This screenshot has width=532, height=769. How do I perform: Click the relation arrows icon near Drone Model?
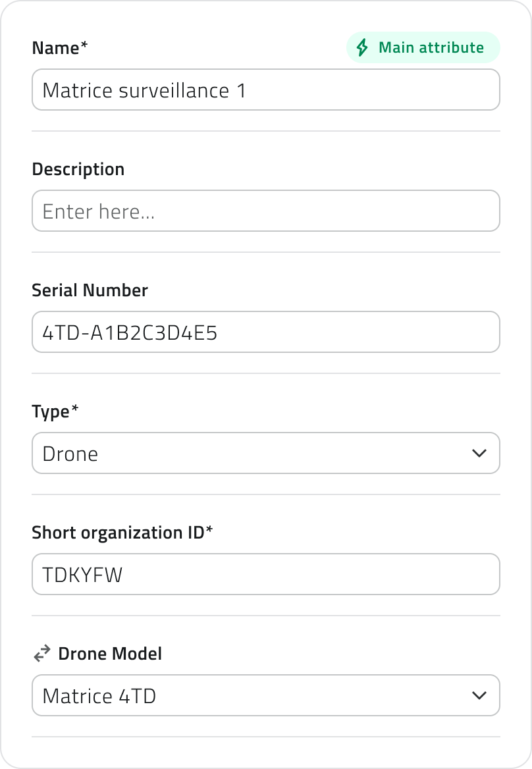tap(41, 653)
